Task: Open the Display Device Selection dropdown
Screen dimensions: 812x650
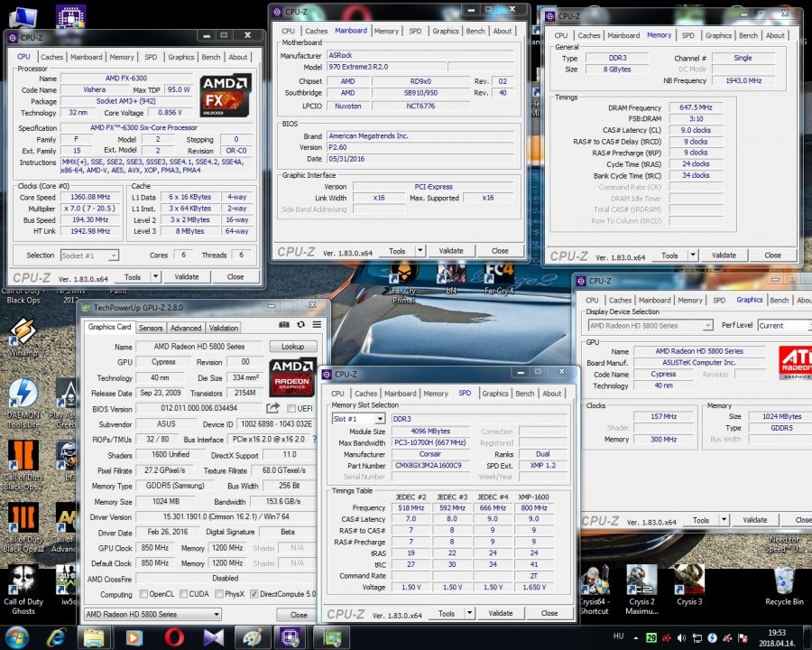Action: [651, 326]
